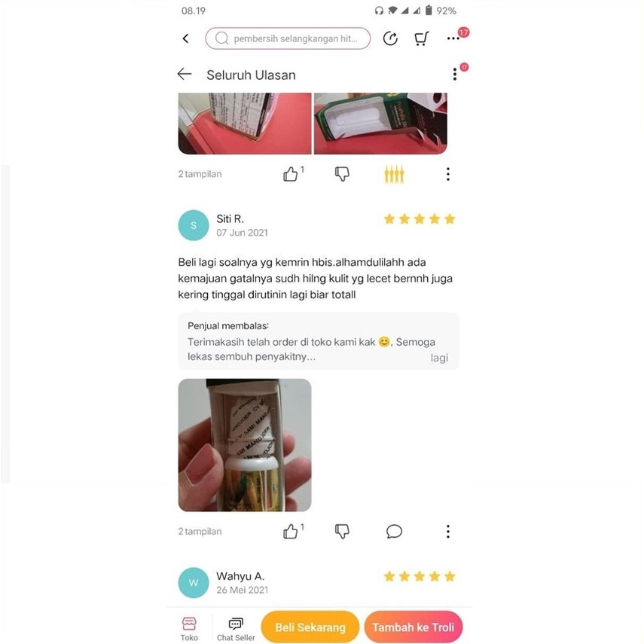Open the Chat Seller tab
This screenshot has height=644, width=644.
coord(236,629)
